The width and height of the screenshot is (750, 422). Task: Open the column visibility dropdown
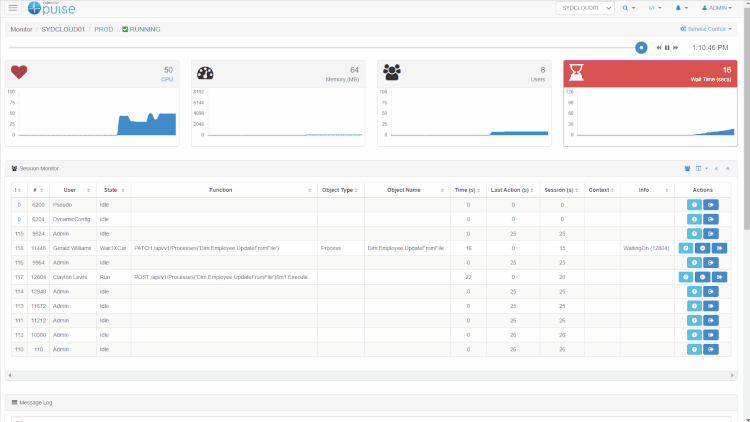click(x=702, y=168)
